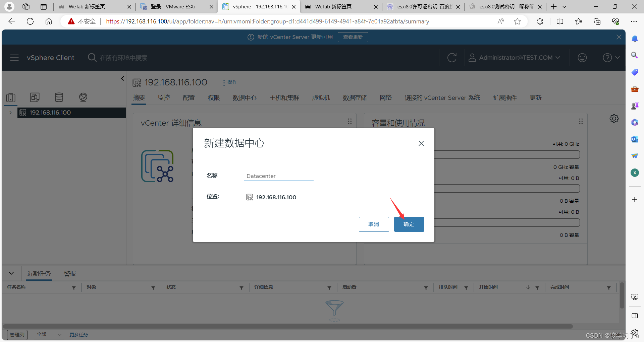
Task: Open browser extensions menu
Action: click(x=540, y=21)
